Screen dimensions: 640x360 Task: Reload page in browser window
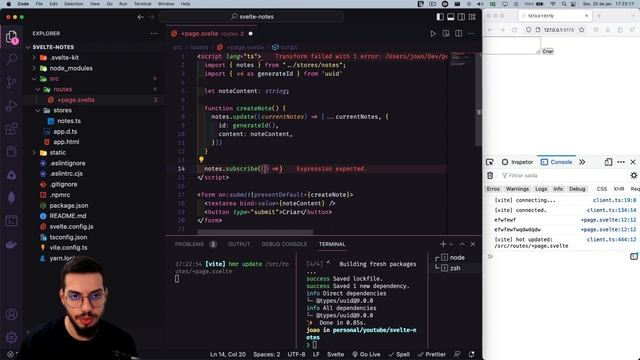click(514, 30)
